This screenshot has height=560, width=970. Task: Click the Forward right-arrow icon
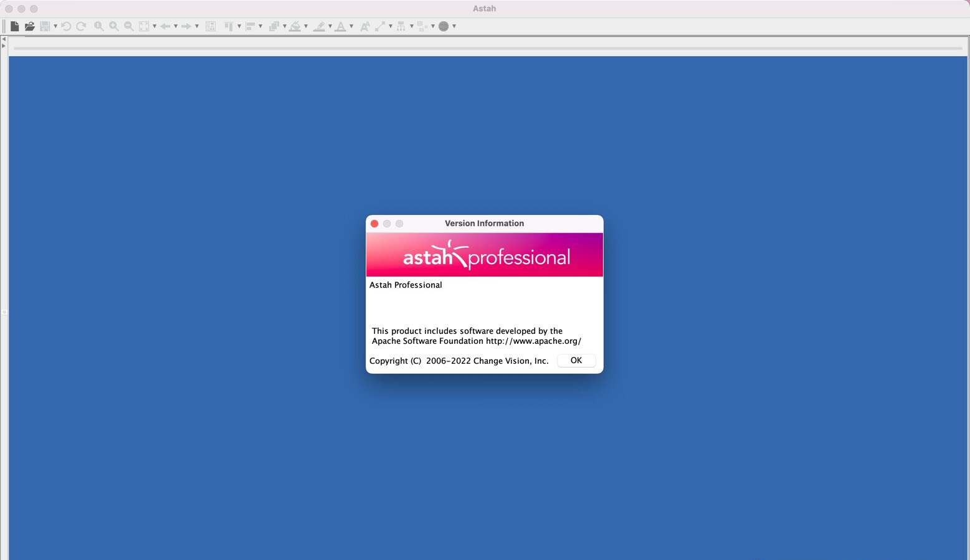(x=186, y=26)
